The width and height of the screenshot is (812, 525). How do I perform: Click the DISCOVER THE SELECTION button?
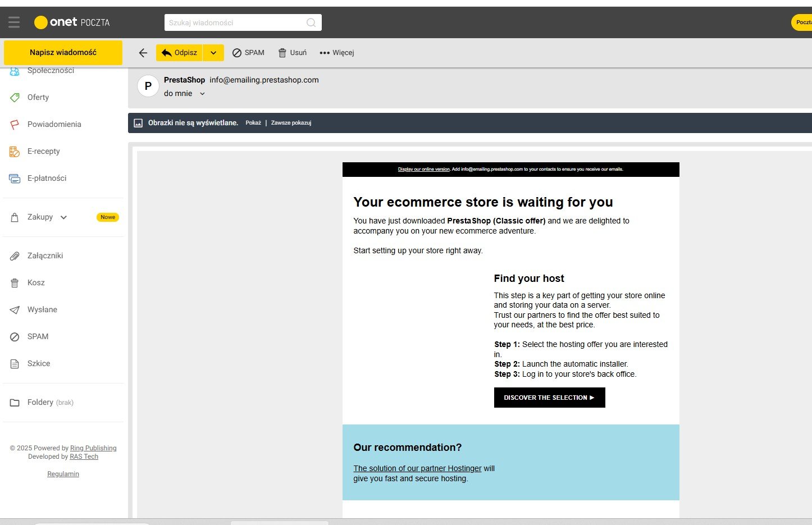coord(550,398)
